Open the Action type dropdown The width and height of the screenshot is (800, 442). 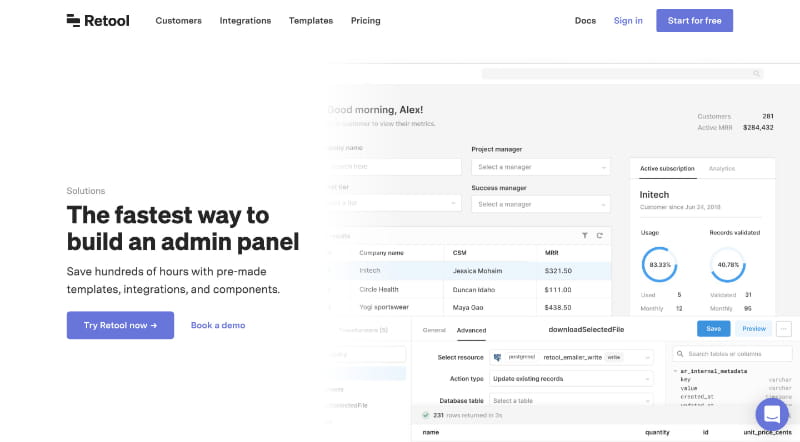tap(571, 379)
